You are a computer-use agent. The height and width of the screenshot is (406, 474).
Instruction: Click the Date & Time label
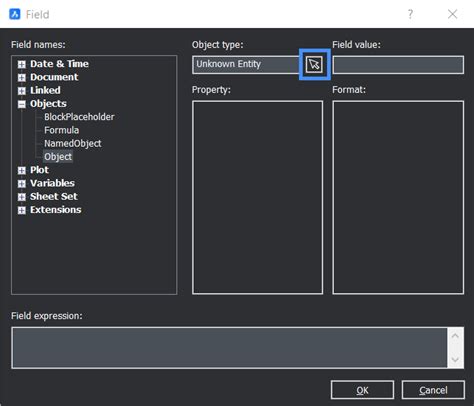(x=59, y=64)
